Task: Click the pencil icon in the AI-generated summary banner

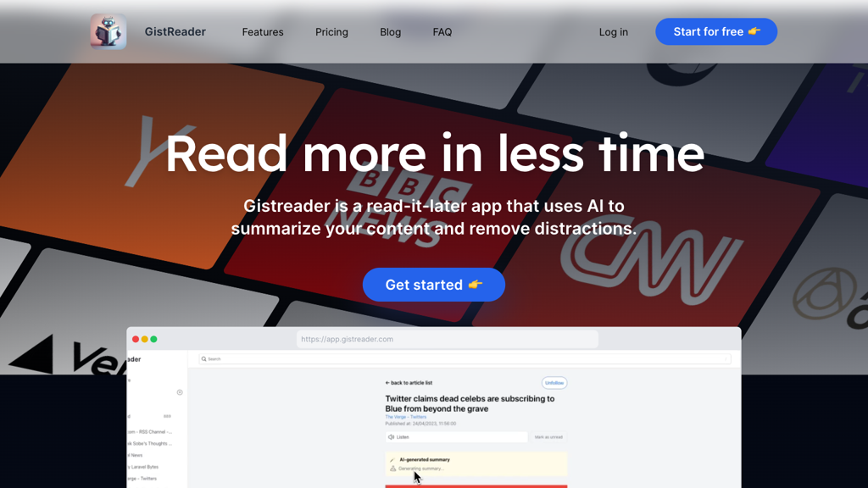Action: pyautogui.click(x=392, y=460)
